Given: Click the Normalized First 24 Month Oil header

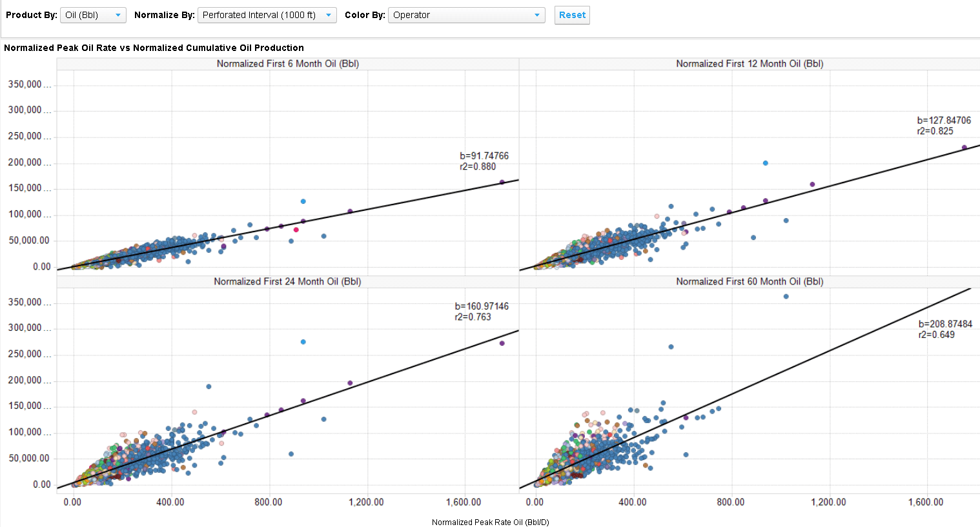Looking at the screenshot, I should [x=288, y=282].
